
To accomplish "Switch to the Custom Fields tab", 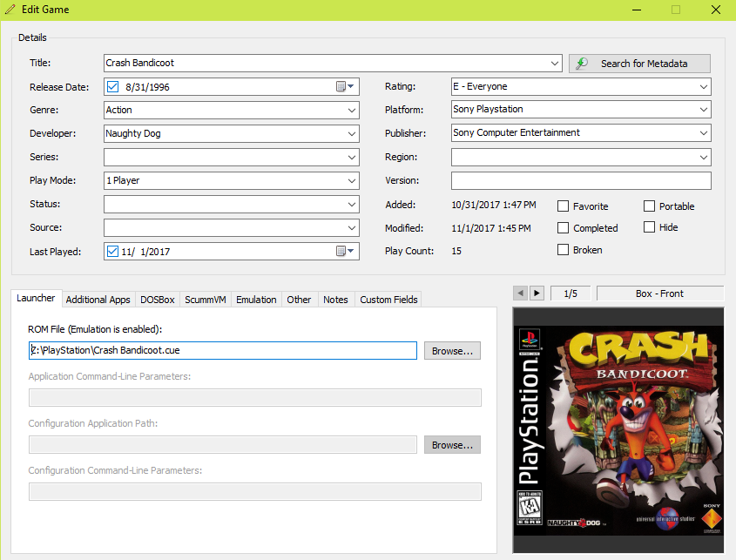I will (388, 300).
